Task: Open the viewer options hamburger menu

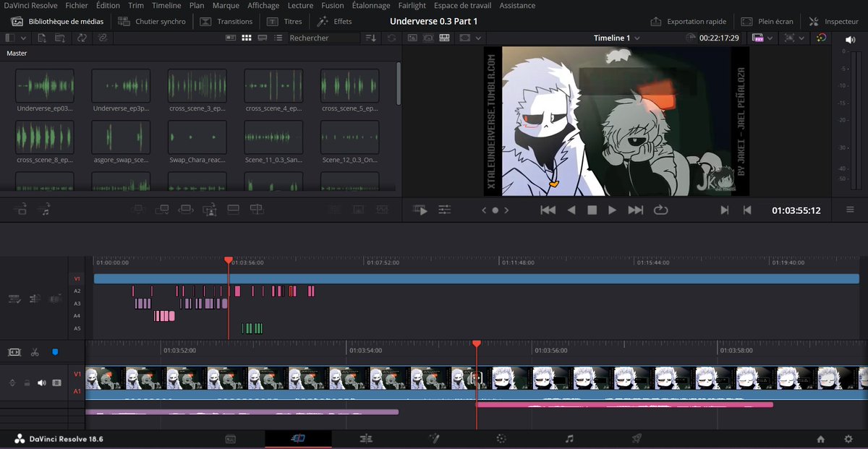Action: click(x=850, y=210)
